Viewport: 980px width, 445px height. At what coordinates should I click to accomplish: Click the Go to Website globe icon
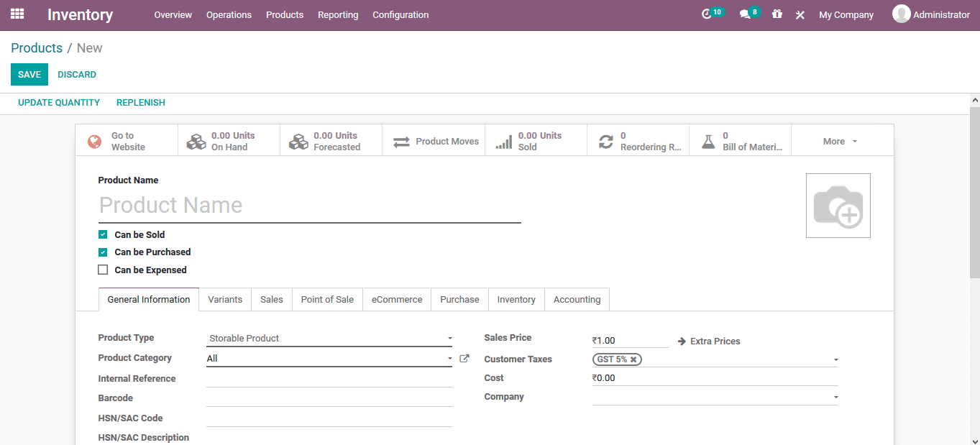(94, 140)
